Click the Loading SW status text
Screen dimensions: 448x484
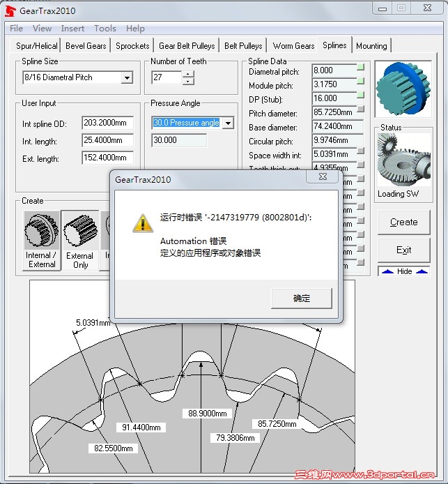(398, 194)
